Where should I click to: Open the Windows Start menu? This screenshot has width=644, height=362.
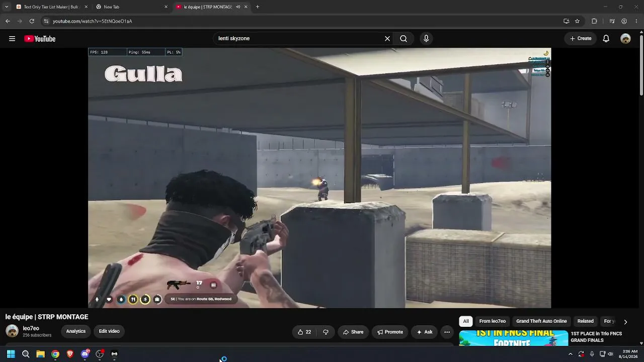click(x=11, y=354)
